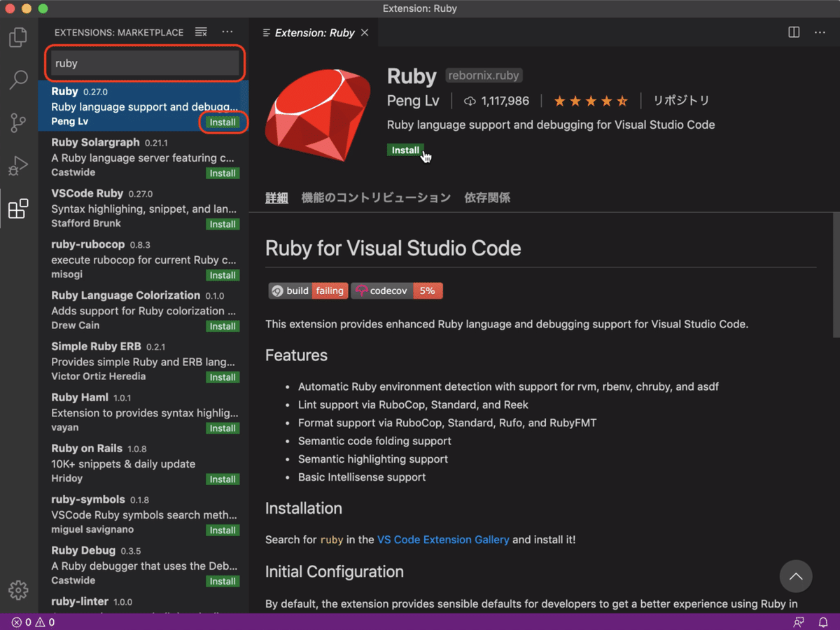Click the Peng Lv publisher name in header
The image size is (840, 630).
[x=413, y=101]
